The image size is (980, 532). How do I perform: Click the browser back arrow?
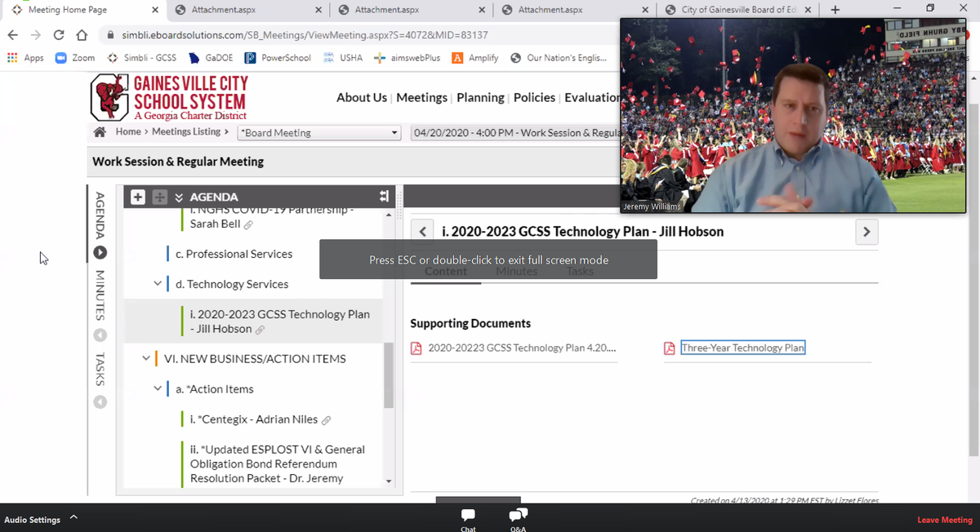12,35
